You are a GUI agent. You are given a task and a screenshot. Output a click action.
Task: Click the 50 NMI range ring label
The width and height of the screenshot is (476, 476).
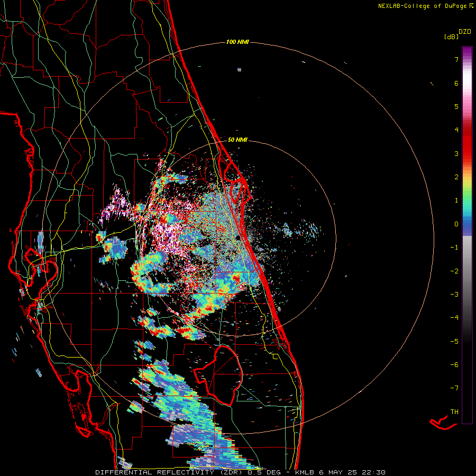pyautogui.click(x=237, y=140)
